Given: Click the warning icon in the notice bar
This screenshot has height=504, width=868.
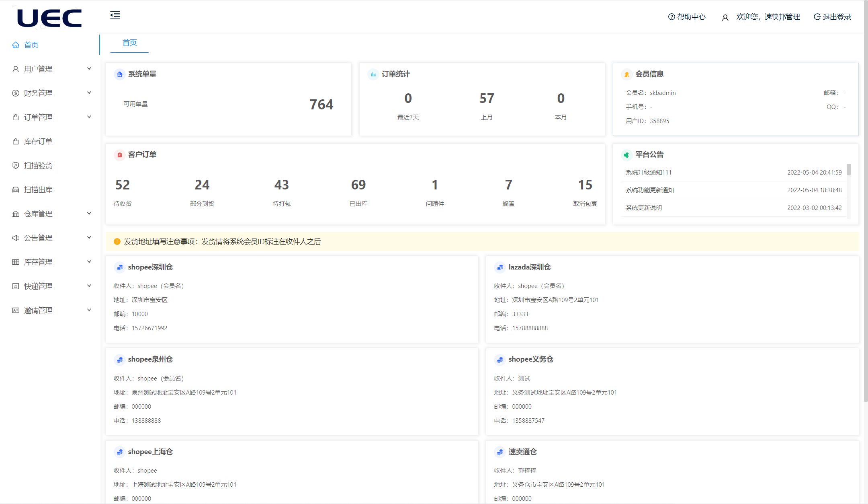Looking at the screenshot, I should (117, 242).
